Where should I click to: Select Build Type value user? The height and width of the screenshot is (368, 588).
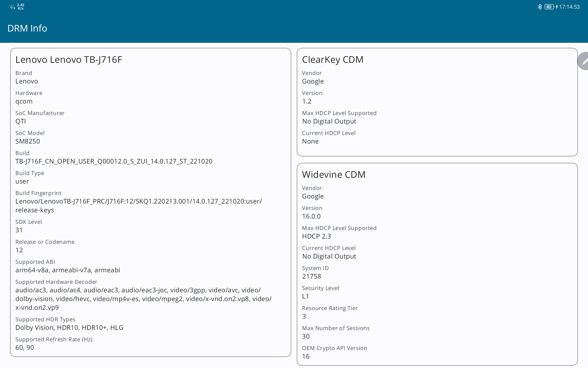click(22, 181)
